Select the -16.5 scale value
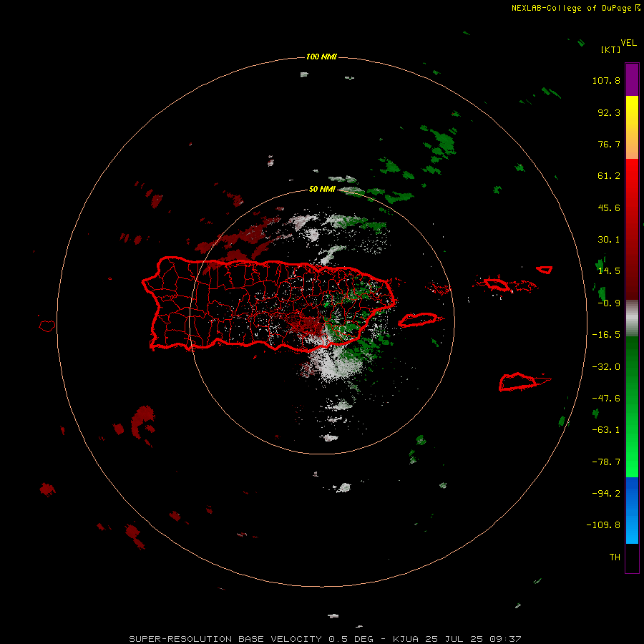This screenshot has width=644, height=644. point(606,335)
